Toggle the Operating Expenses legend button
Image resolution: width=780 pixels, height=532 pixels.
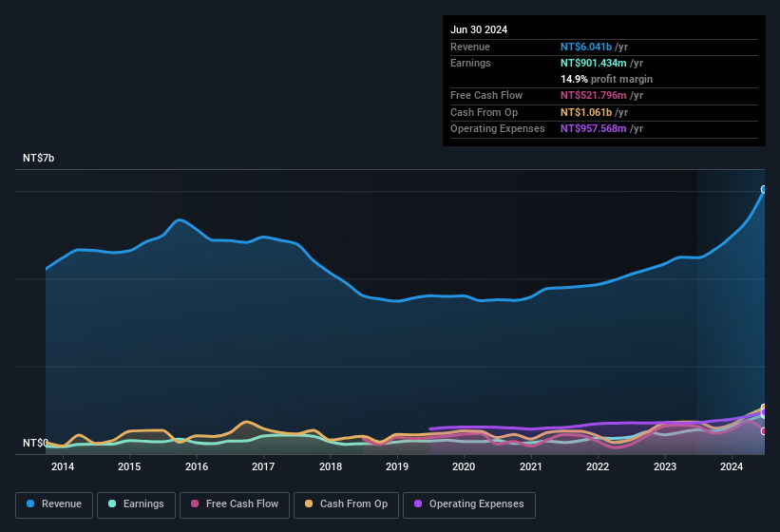[469, 504]
